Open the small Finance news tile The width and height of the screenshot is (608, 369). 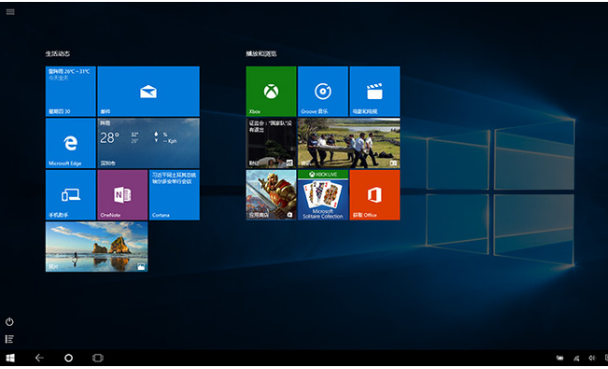tap(271, 143)
